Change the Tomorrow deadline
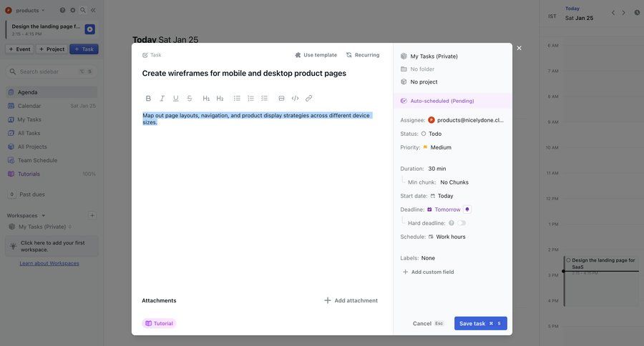The image size is (644, 346). click(444, 209)
